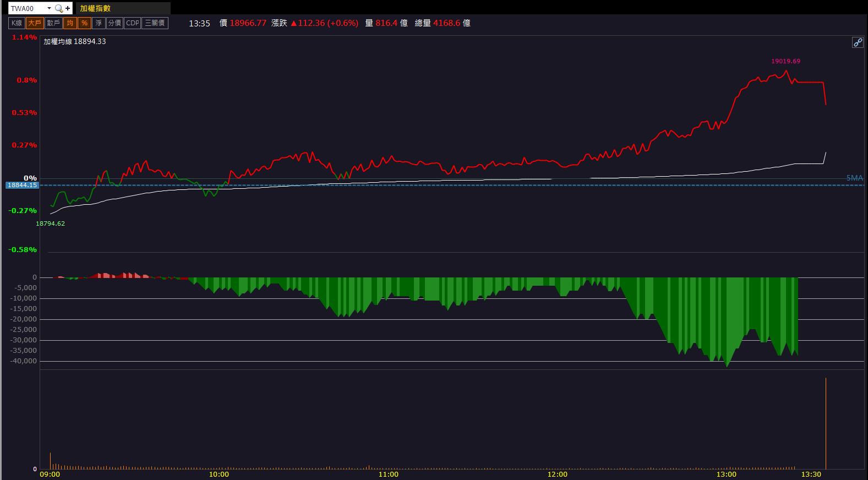Screen dimensions: 868x480
Task: Toggle the 散戶 indicator button
Action: tap(53, 23)
